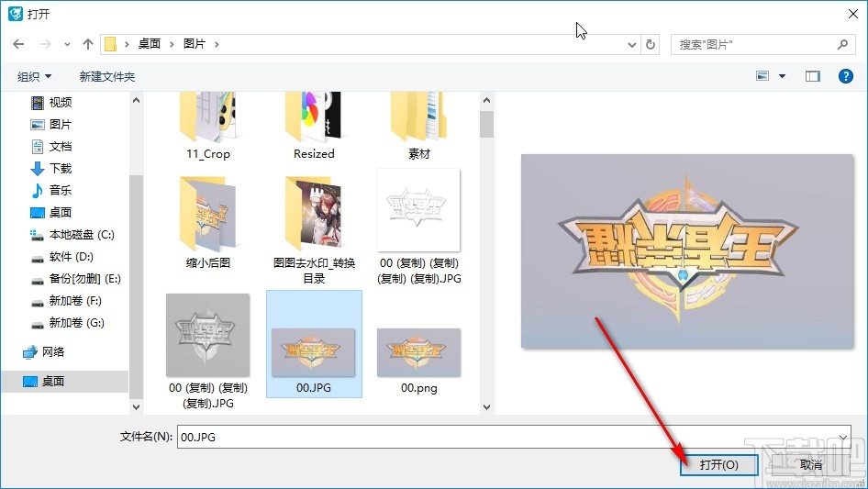Click the folder icon in address bar
This screenshot has height=489, width=868.
pyautogui.click(x=111, y=44)
